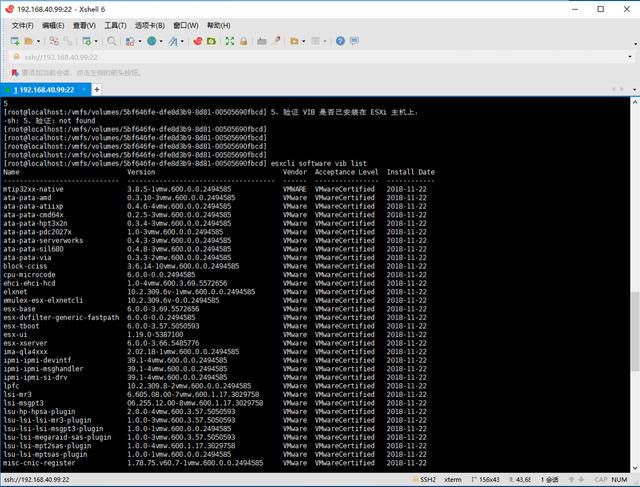Click the New Session toolbar icon
The width and height of the screenshot is (640, 487).
point(15,41)
